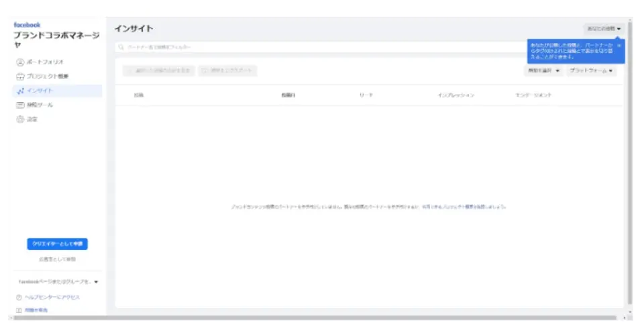
Task: Click the インサイト chart icon in sidebar
Action: point(20,91)
